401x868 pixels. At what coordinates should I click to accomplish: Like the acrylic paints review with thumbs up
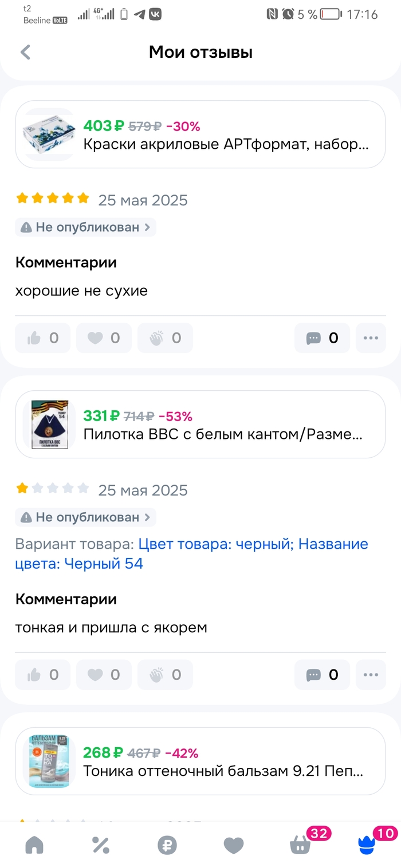coord(43,338)
